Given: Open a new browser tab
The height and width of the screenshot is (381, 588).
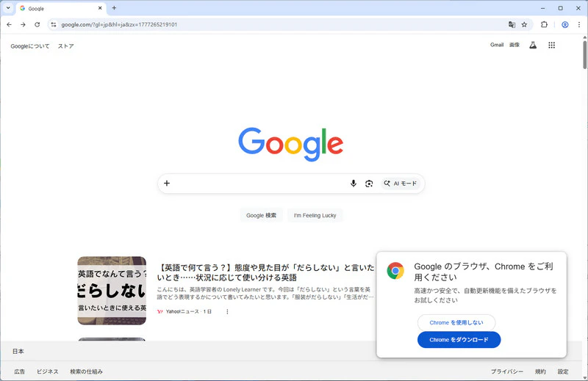Looking at the screenshot, I should tap(114, 8).
